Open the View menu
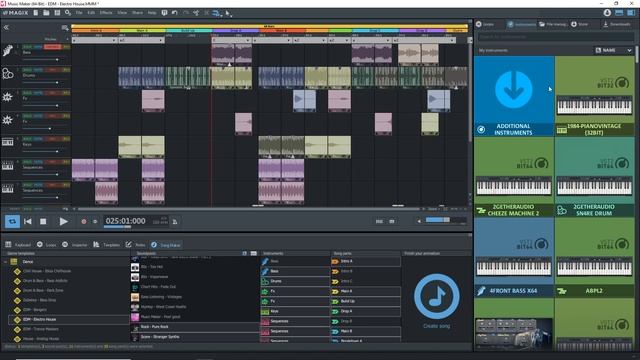640x360 pixels. tap(122, 13)
